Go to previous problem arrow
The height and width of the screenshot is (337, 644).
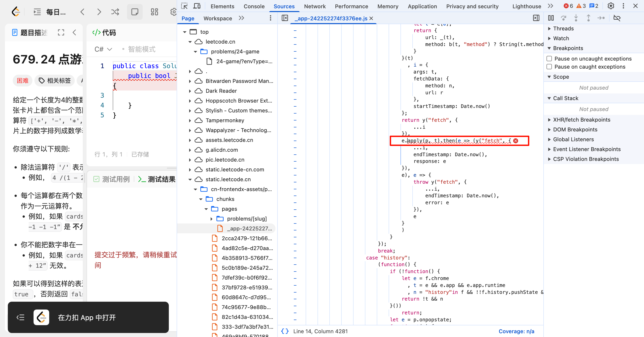(82, 12)
